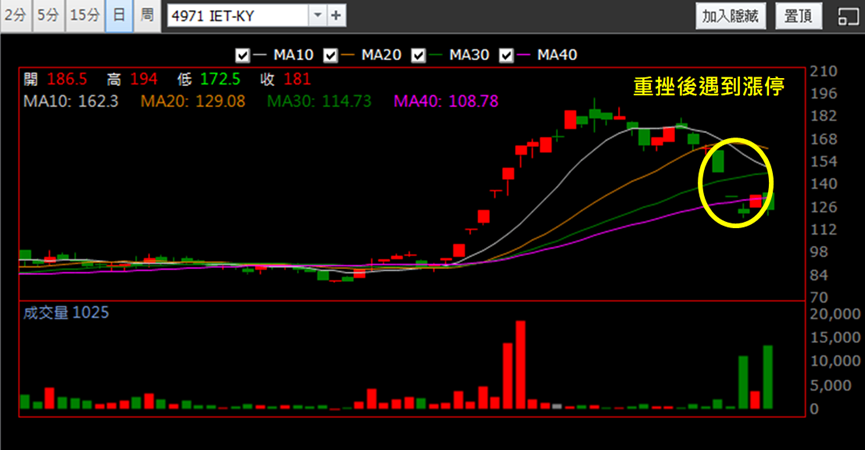
Task: Click the MA20: 129.08 value text
Action: (x=193, y=101)
